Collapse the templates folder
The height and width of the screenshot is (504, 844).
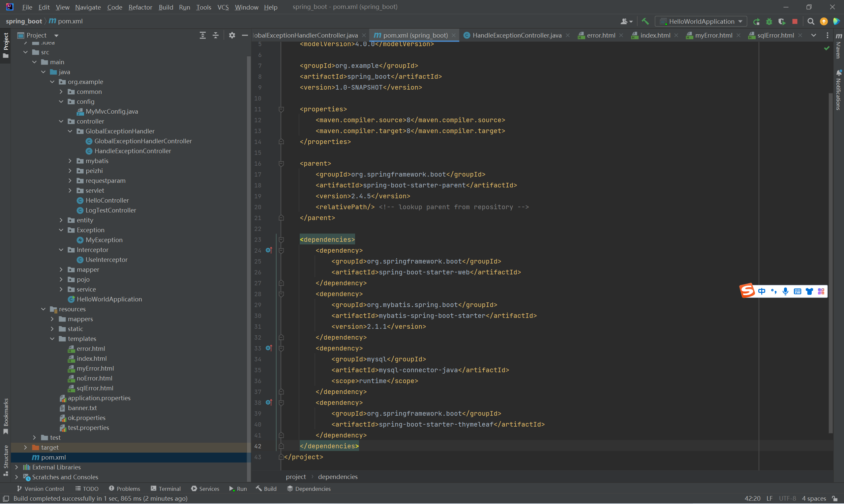52,339
